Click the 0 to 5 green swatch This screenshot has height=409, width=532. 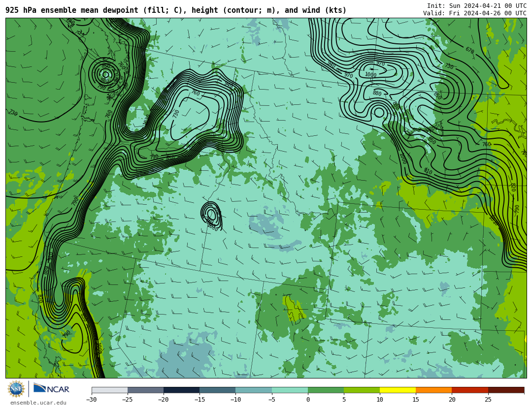click(x=326, y=390)
